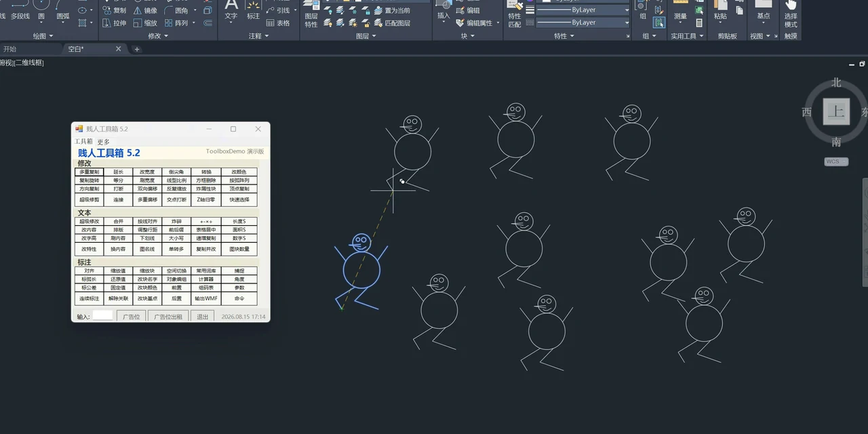
Task: Click the 广告位出租 button
Action: 168,317
